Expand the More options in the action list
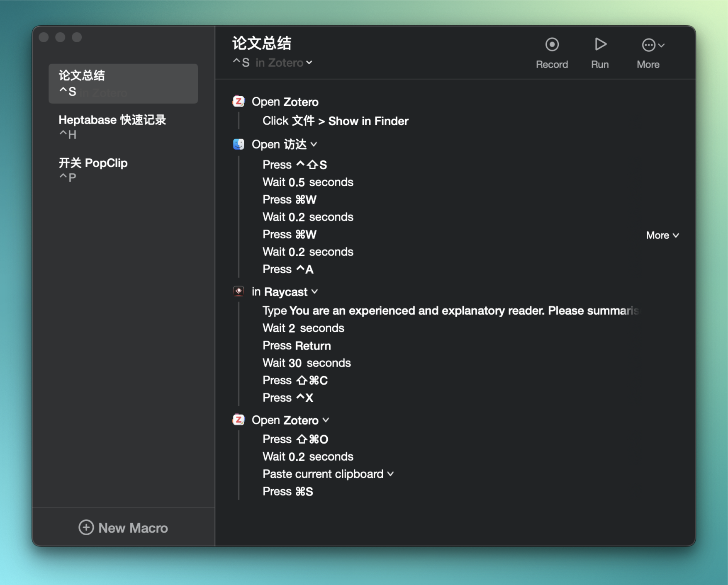728x585 pixels. coord(662,235)
